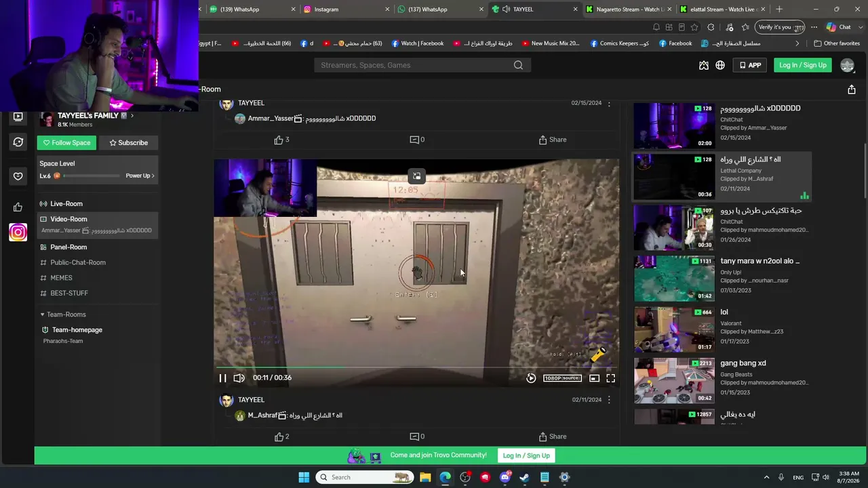Open the Power Up panel

(x=140, y=176)
